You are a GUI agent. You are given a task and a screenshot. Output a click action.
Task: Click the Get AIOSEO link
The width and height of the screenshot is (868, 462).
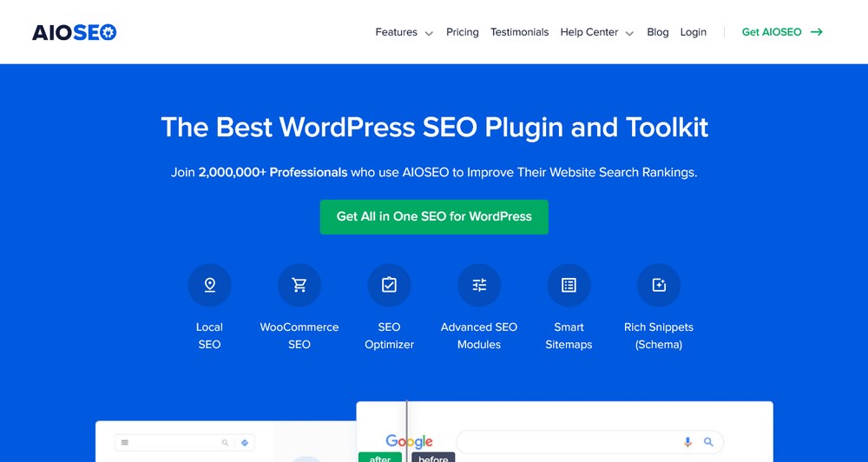(772, 32)
